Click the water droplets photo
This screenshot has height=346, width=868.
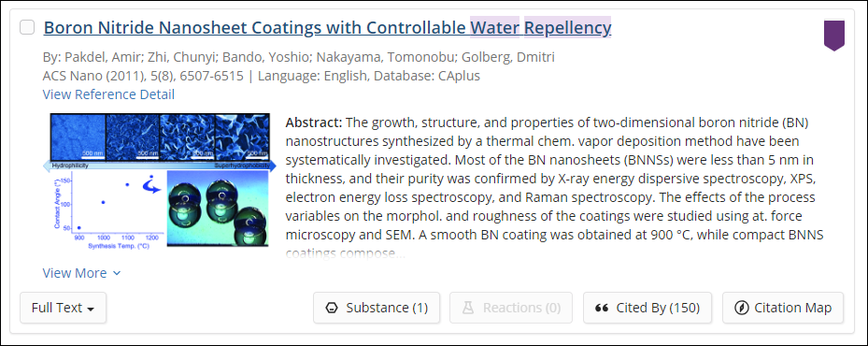218,209
